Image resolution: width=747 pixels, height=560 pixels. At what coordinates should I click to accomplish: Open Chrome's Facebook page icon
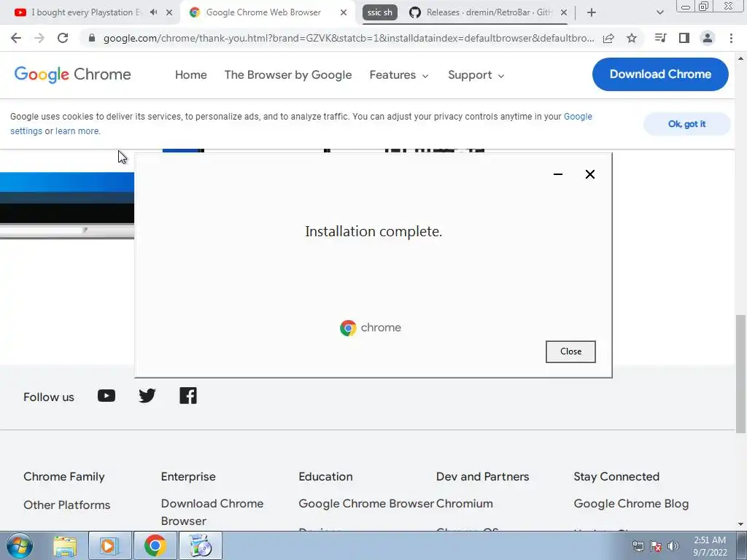tap(188, 396)
